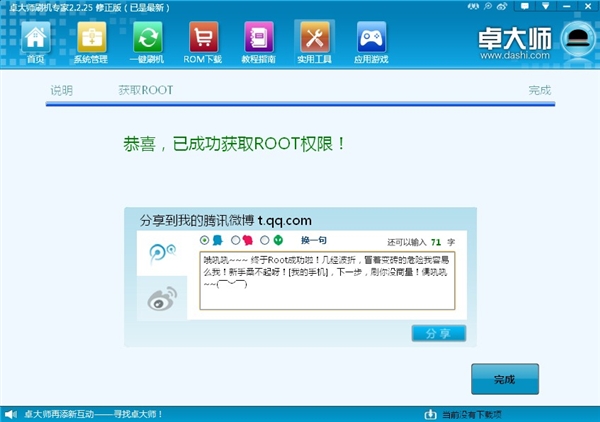Click the www.dashi.com website text
This screenshot has height=422, width=600.
(x=515, y=55)
